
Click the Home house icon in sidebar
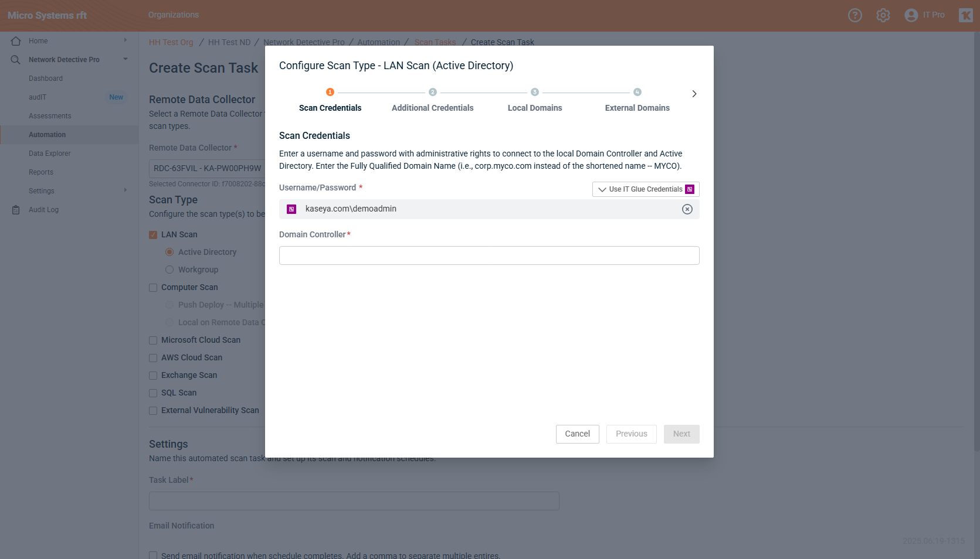click(x=16, y=41)
